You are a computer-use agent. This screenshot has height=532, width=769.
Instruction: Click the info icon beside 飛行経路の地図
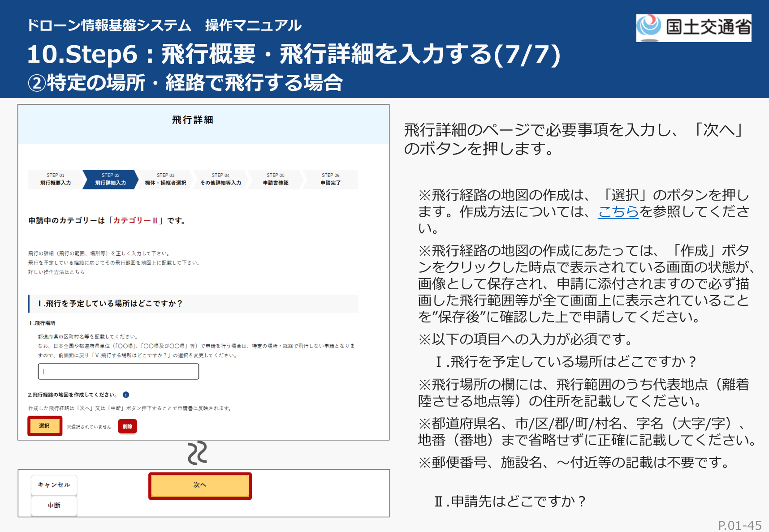[126, 395]
